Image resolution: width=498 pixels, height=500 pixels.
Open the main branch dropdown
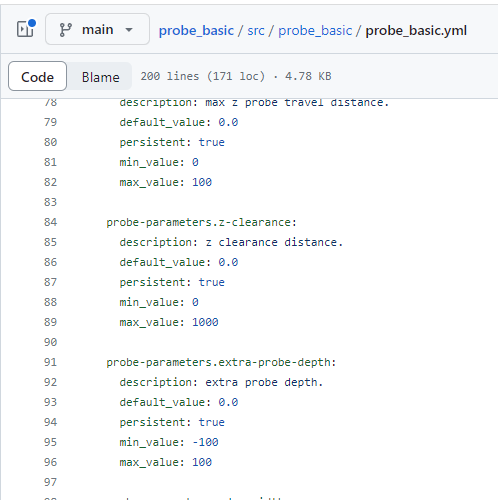point(97,29)
